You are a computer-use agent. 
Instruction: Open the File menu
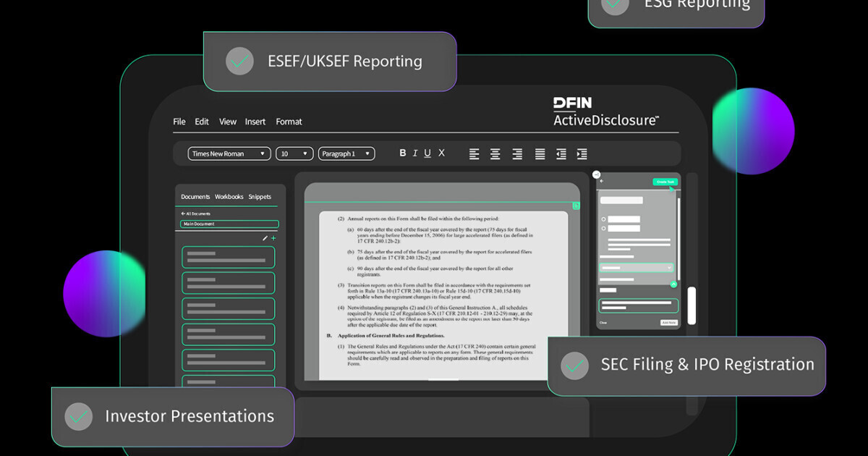[x=179, y=122]
